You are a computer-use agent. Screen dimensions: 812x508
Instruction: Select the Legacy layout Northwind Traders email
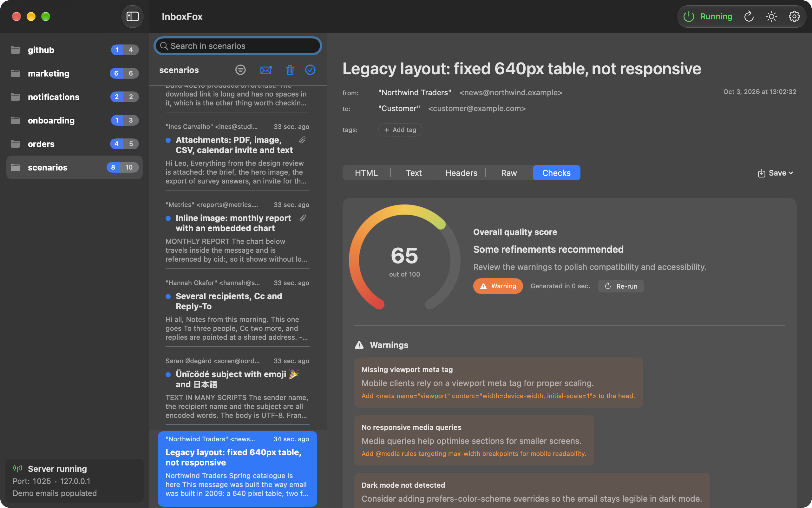point(237,469)
